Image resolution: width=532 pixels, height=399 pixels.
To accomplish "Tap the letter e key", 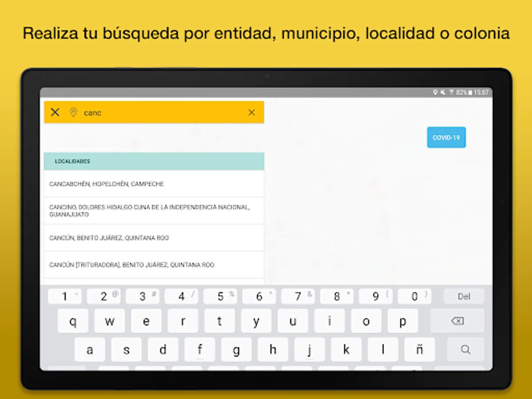I will [146, 321].
